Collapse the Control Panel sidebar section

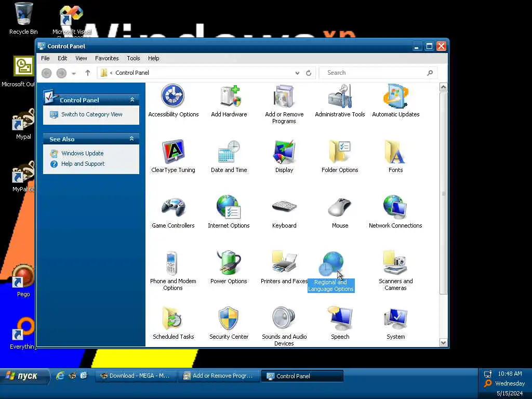(x=132, y=100)
